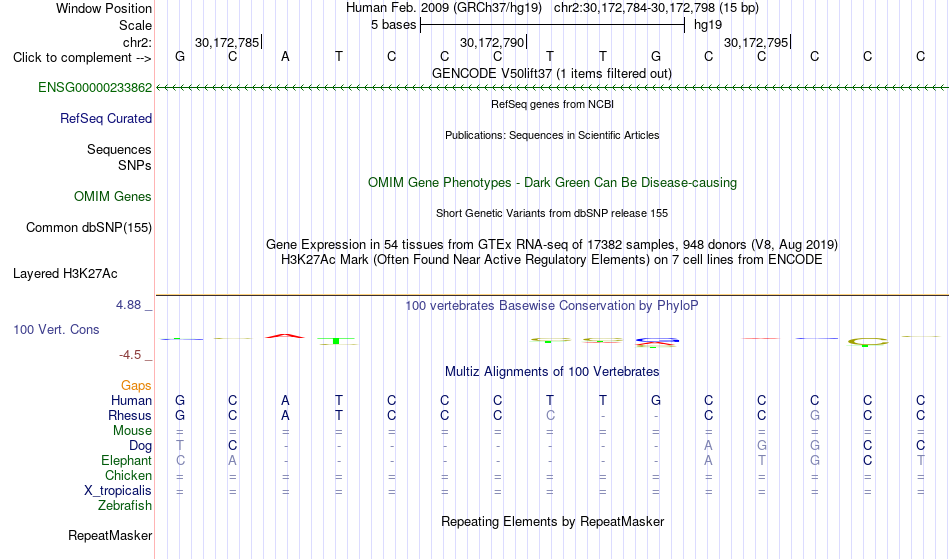
Task: Click the orange Gaps label
Action: [136, 385]
